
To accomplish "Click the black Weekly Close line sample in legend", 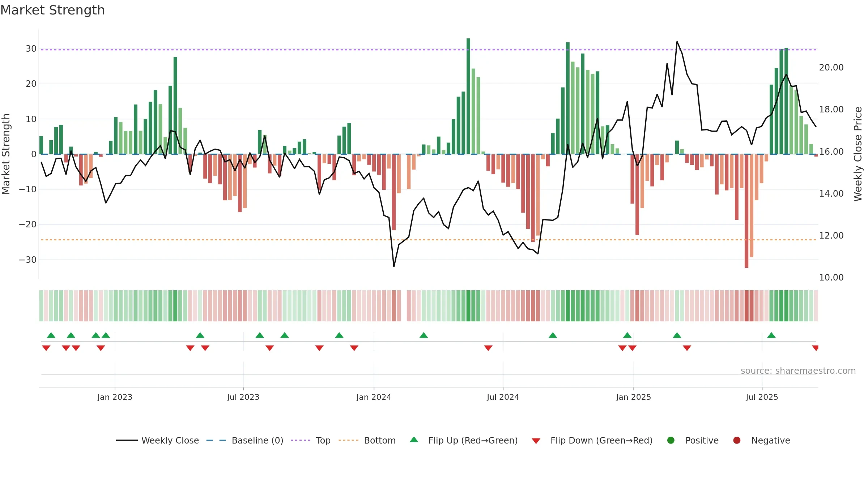I will coord(127,440).
